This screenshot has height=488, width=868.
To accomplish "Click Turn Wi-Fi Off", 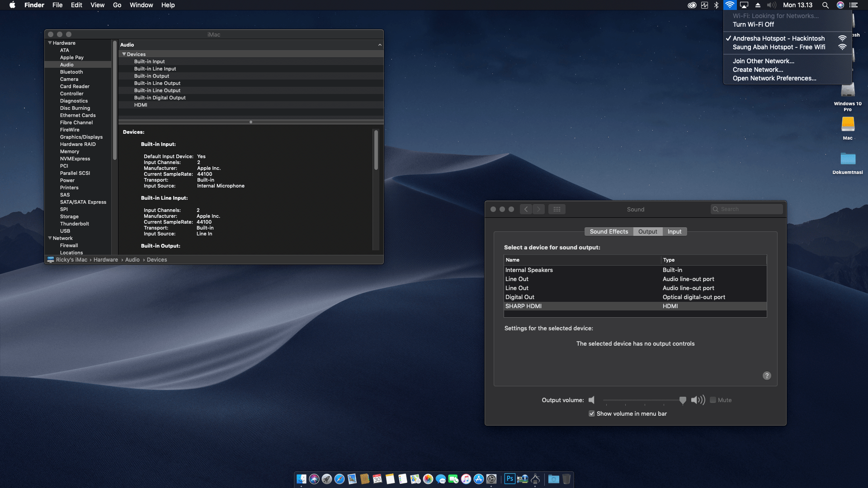I will pyautogui.click(x=753, y=24).
